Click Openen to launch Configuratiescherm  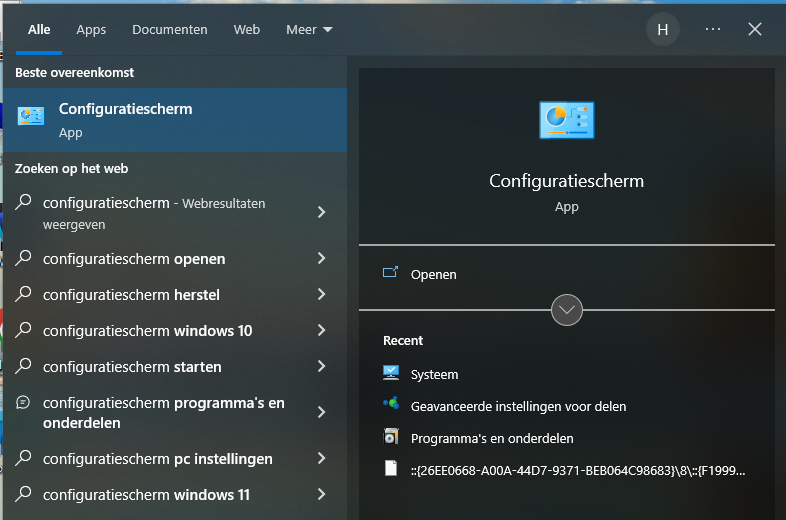[434, 274]
